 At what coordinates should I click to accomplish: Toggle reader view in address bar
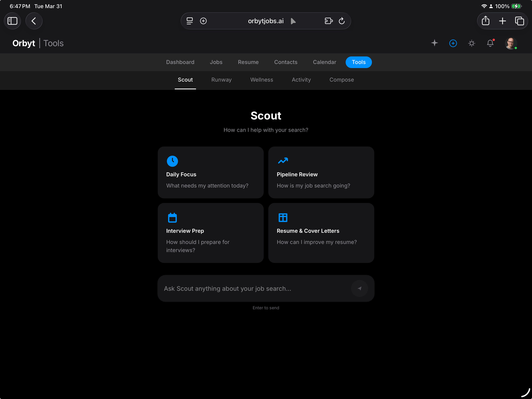tap(189, 21)
